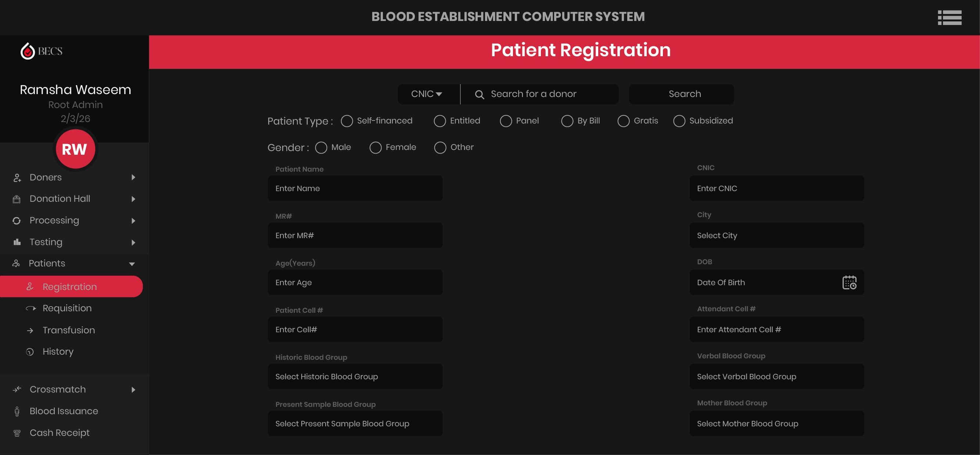Go to the Transfusion submenu item
This screenshot has height=455, width=980.
[68, 330]
